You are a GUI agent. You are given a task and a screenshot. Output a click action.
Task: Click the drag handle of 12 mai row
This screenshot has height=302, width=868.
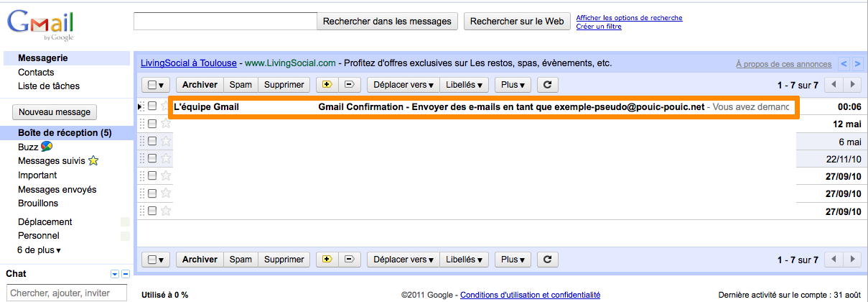141,124
